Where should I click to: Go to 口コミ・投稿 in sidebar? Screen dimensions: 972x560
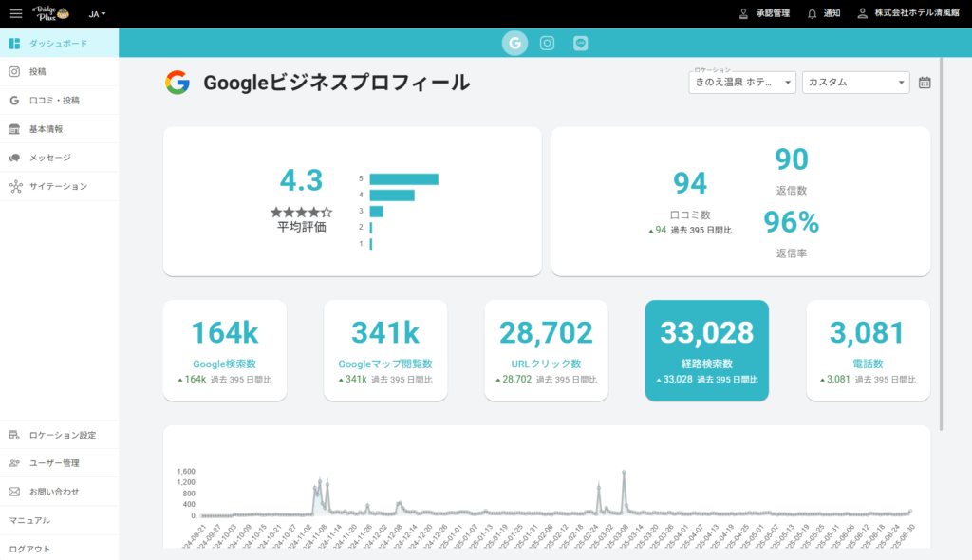coord(55,101)
